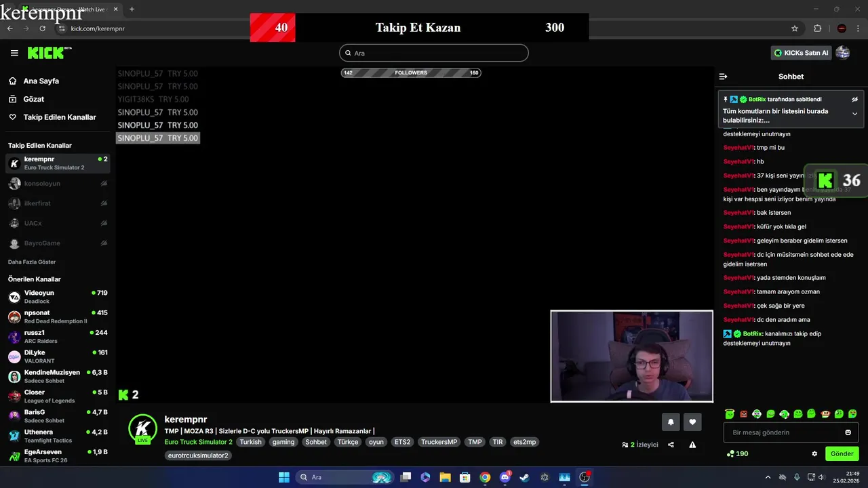Viewport: 868px width, 488px height.
Task: Buy KICKs via KICKs Satın Al button
Action: click(802, 53)
